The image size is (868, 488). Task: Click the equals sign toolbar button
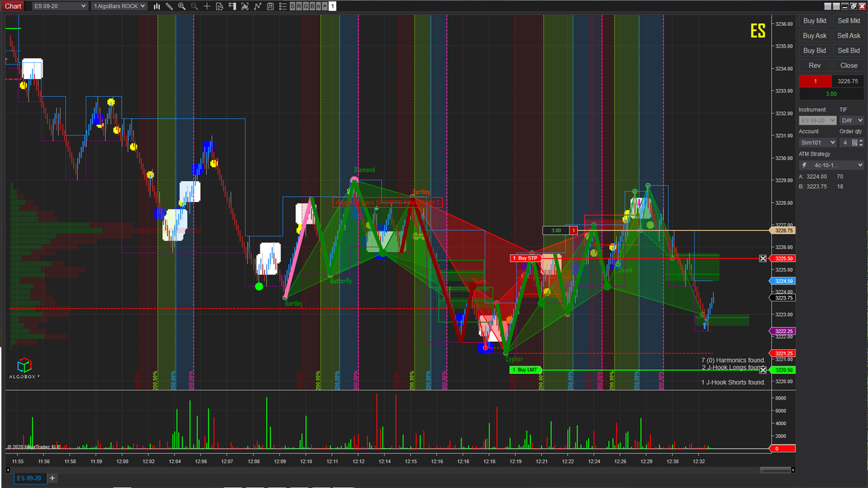(325, 7)
